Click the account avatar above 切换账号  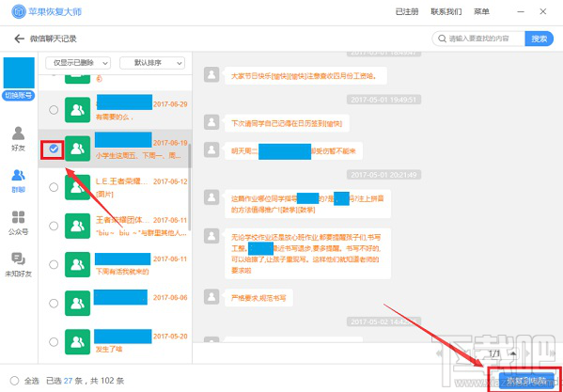pos(19,73)
